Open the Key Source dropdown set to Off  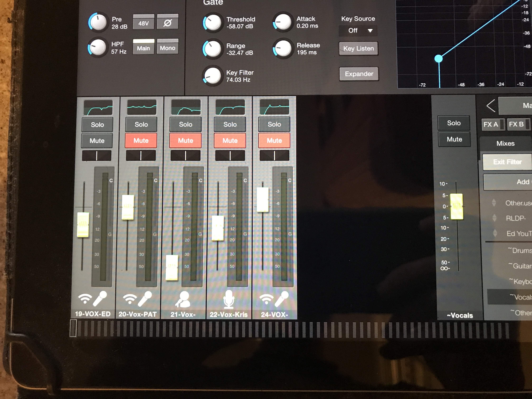pos(358,30)
